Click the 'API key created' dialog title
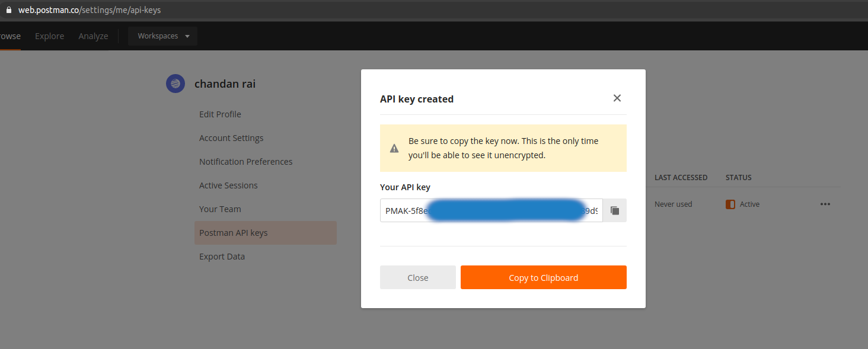Image resolution: width=868 pixels, height=349 pixels. [x=417, y=99]
